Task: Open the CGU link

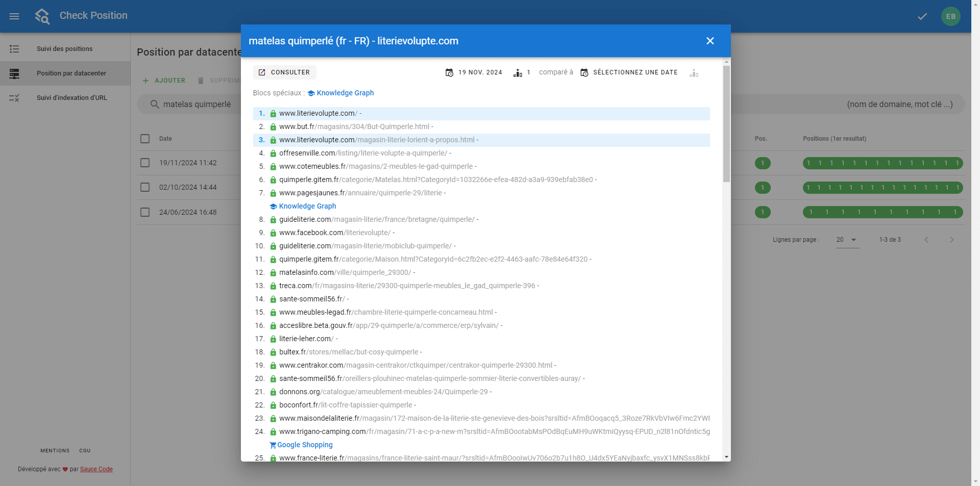Action: point(85,451)
